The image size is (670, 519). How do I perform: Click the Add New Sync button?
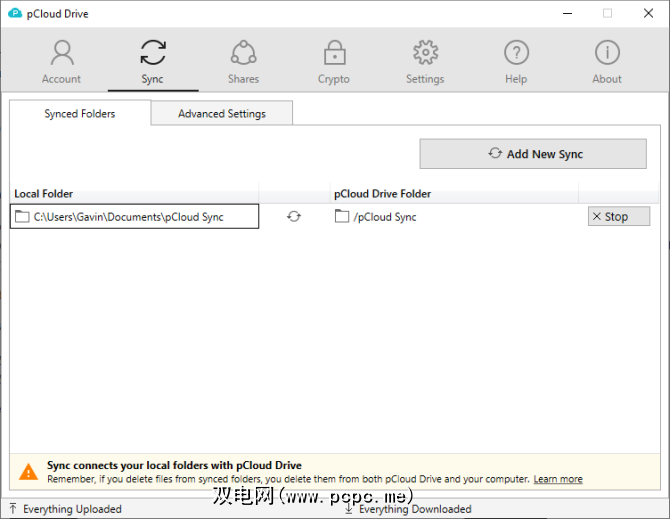533,154
